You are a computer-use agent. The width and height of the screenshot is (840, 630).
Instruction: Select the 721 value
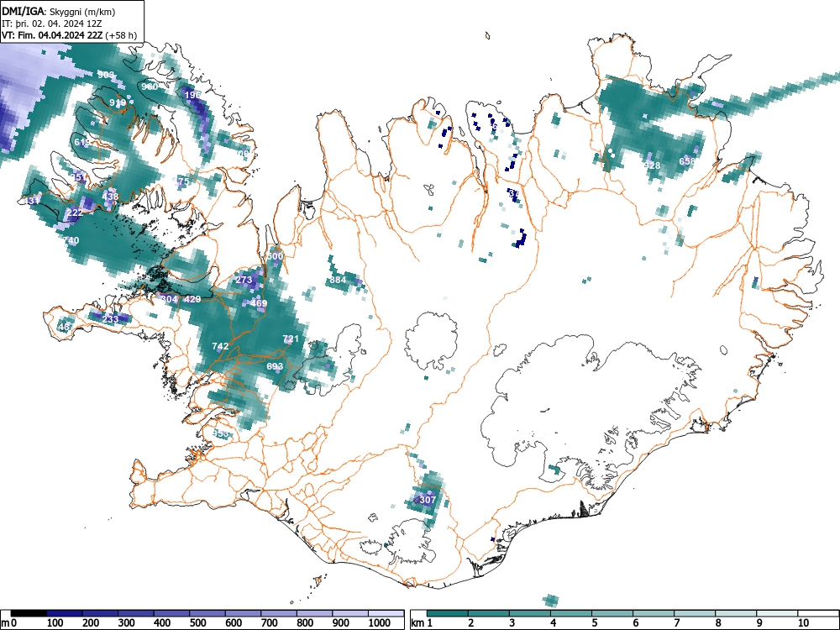tap(291, 339)
